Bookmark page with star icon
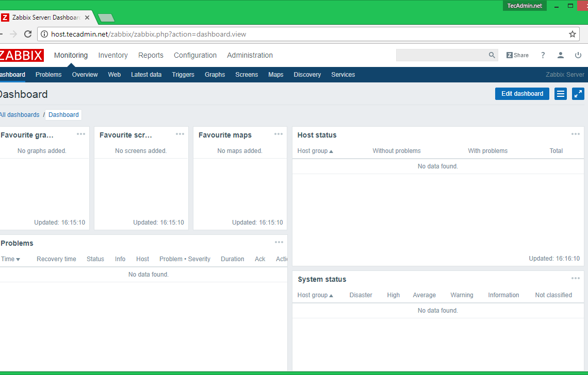The height and width of the screenshot is (375, 588). click(572, 34)
